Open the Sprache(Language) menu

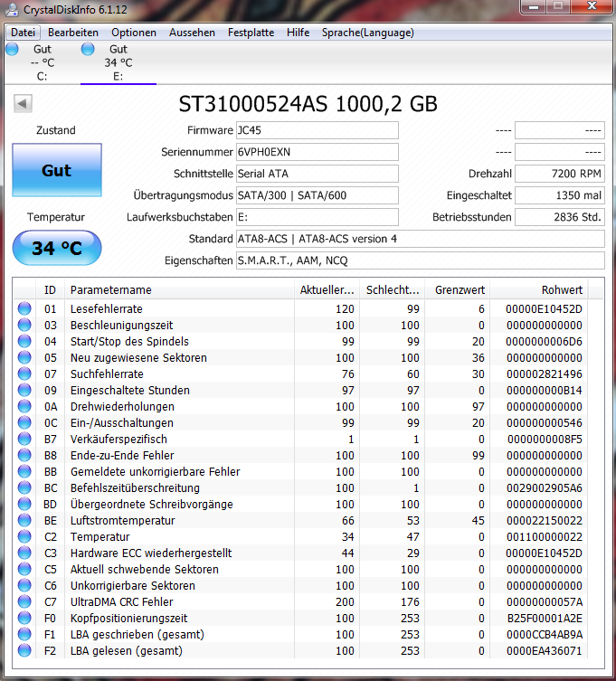click(367, 33)
